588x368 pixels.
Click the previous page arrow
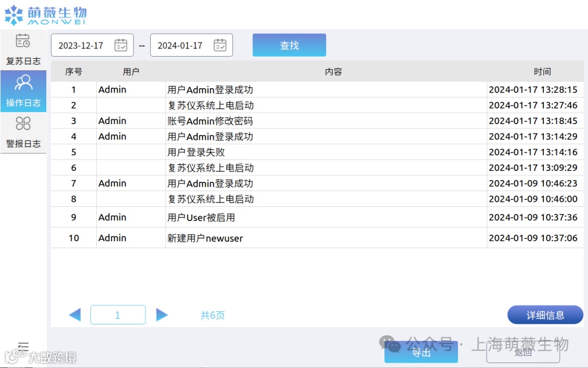coord(75,315)
